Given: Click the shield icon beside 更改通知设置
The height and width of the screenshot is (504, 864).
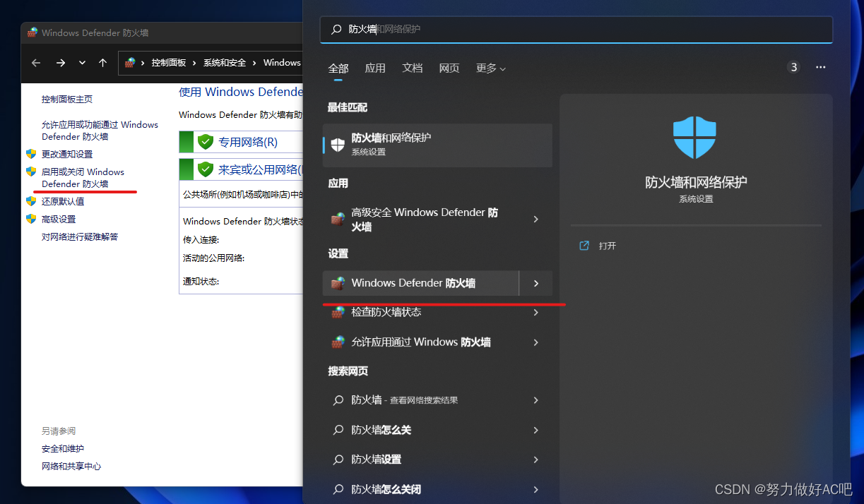Looking at the screenshot, I should point(31,154).
